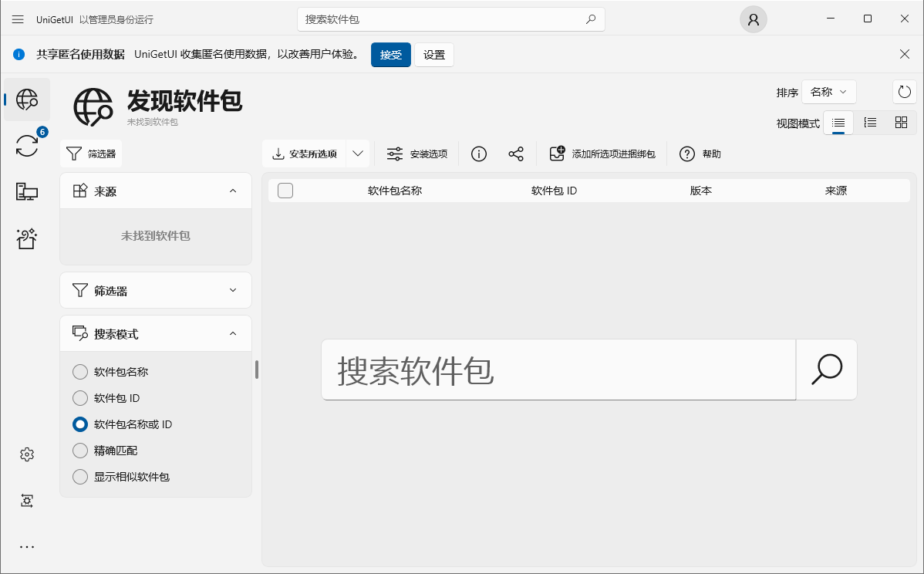Select the Installed Packages sidebar icon
Screen dimensions: 924x574
point(27,192)
